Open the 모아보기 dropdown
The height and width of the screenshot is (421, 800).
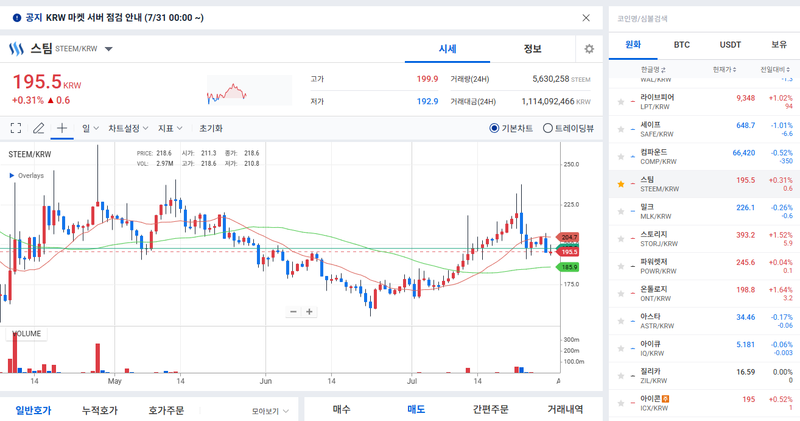(270, 411)
